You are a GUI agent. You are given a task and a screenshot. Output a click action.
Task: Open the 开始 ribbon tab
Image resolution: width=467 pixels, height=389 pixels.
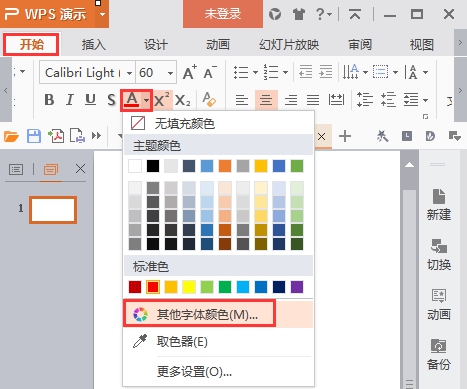[x=31, y=44]
